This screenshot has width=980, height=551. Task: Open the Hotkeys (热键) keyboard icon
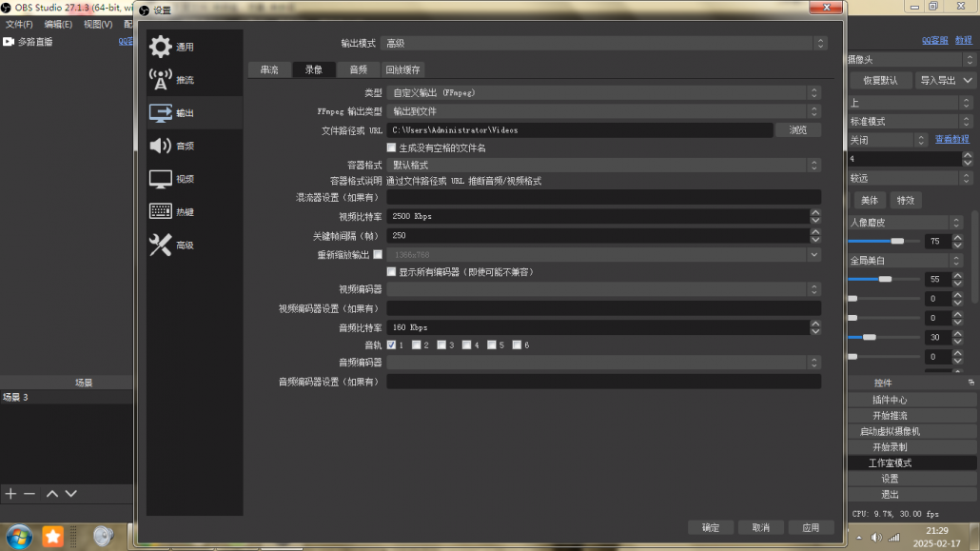161,211
